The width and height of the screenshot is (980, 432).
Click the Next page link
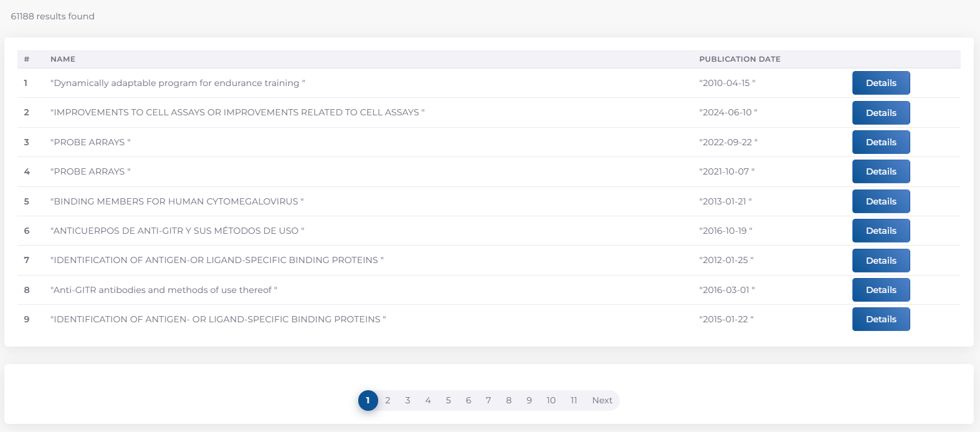[x=602, y=400]
